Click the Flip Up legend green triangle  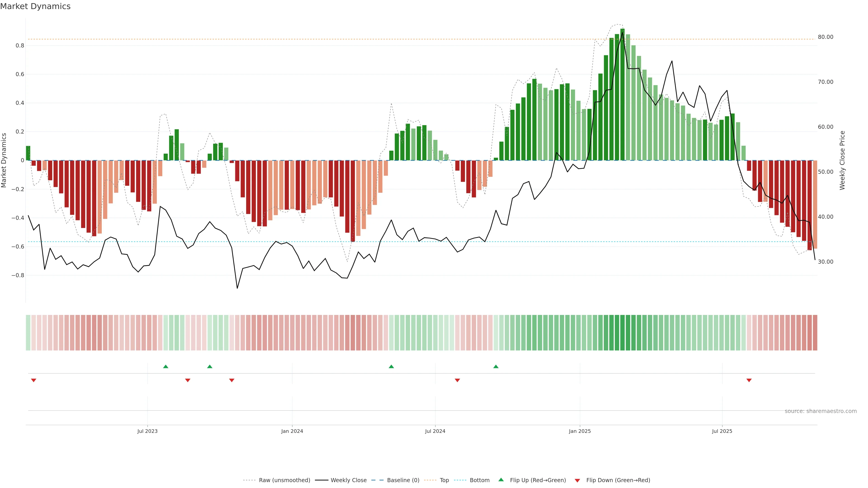tap(501, 480)
